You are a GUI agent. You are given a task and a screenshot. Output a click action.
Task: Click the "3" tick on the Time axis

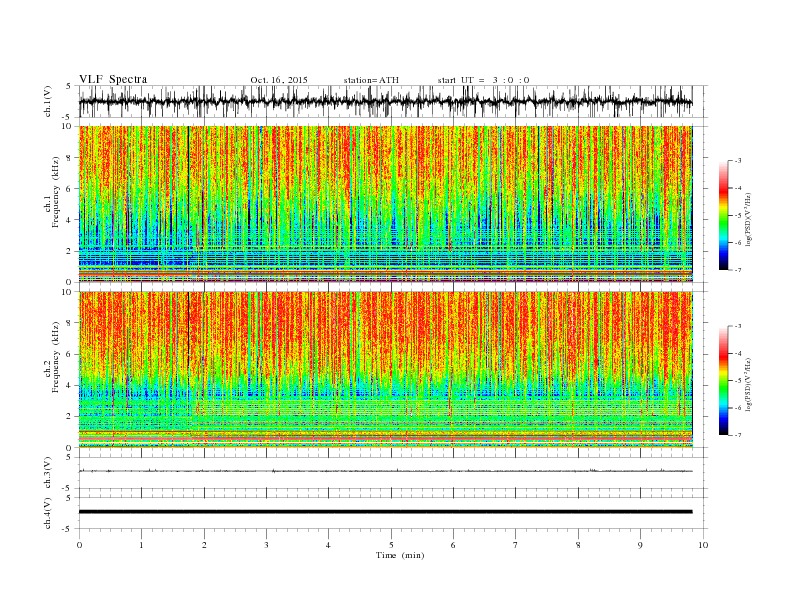coord(266,545)
